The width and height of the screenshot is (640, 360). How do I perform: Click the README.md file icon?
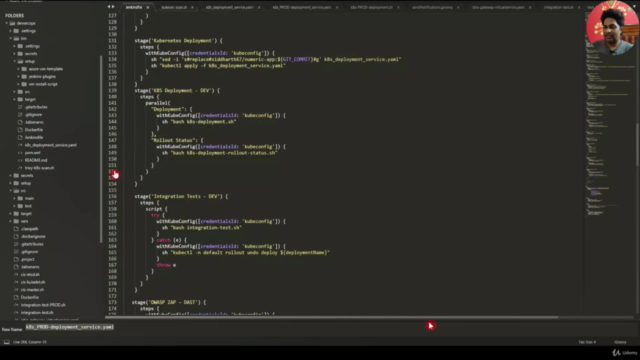[20, 160]
